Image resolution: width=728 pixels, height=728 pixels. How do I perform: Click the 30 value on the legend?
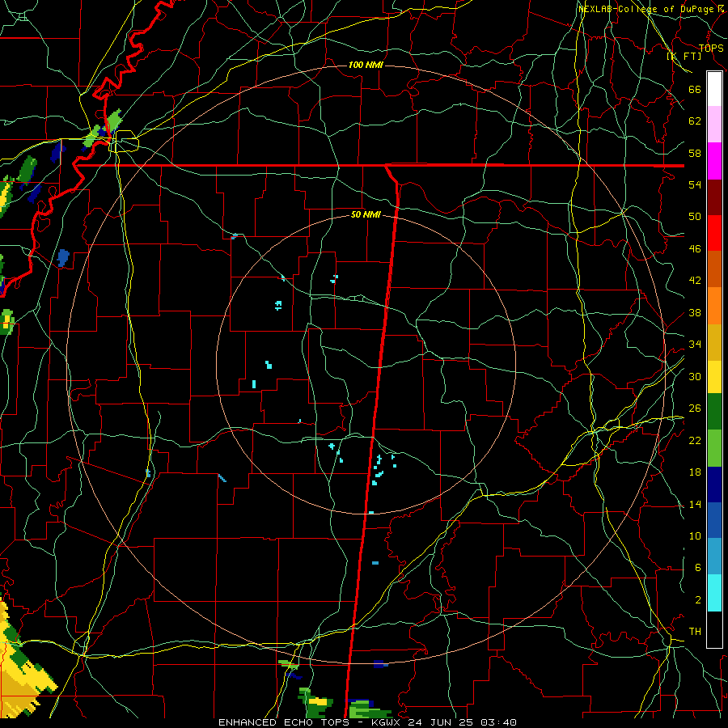(x=695, y=376)
